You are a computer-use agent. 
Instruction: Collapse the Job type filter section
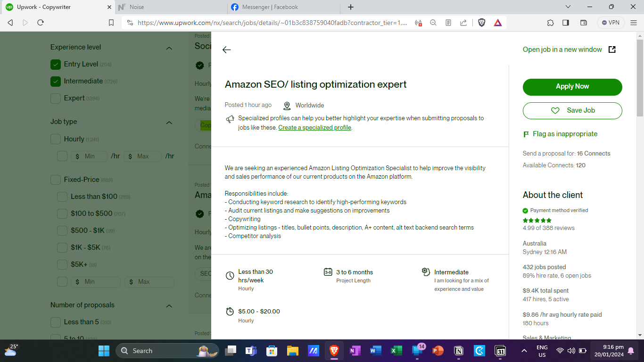click(169, 123)
